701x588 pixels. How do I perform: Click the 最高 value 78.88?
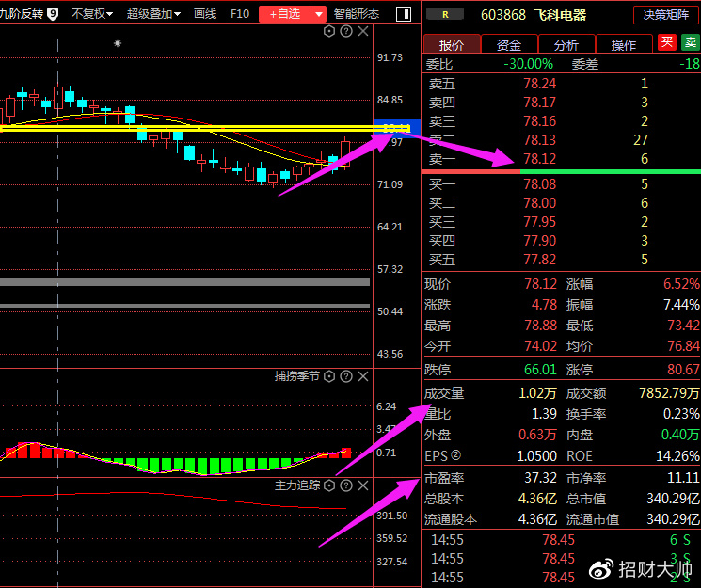[x=540, y=326]
